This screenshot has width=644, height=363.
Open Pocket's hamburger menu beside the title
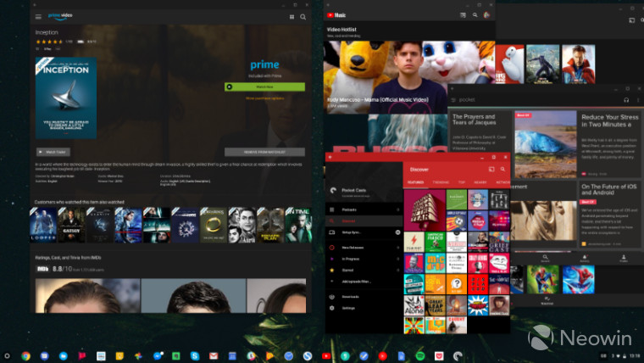pos(453,100)
